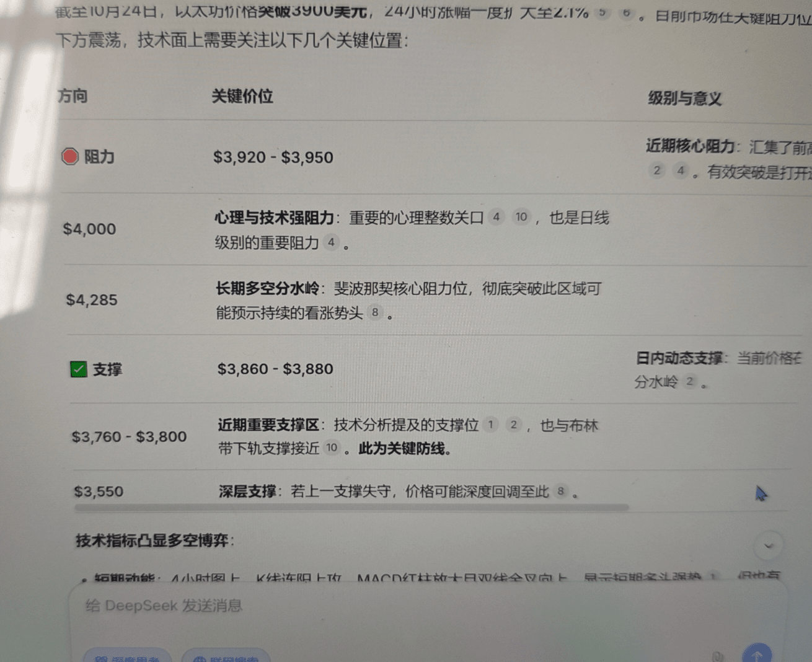Screen dimensions: 812x662
Task: Click the blue send arrow button
Action: click(756, 655)
